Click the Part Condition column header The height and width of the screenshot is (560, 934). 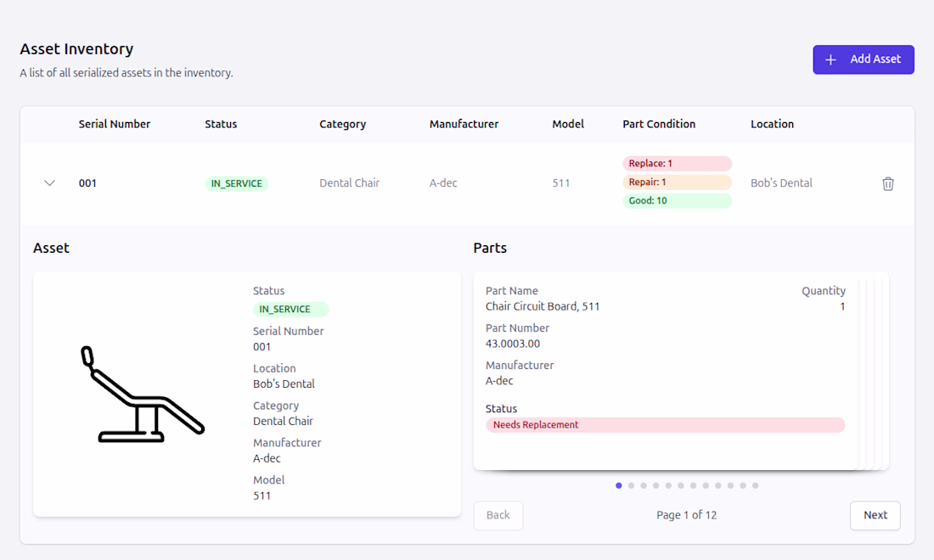659,124
